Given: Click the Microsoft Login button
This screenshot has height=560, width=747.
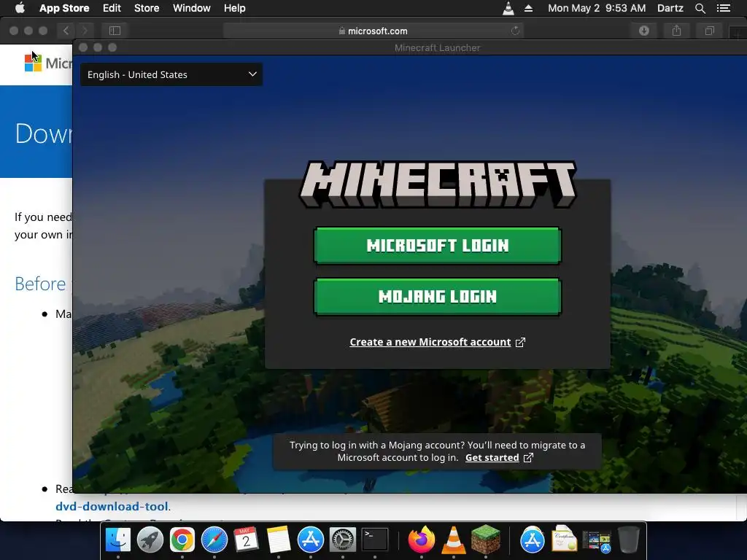Looking at the screenshot, I should 438,246.
